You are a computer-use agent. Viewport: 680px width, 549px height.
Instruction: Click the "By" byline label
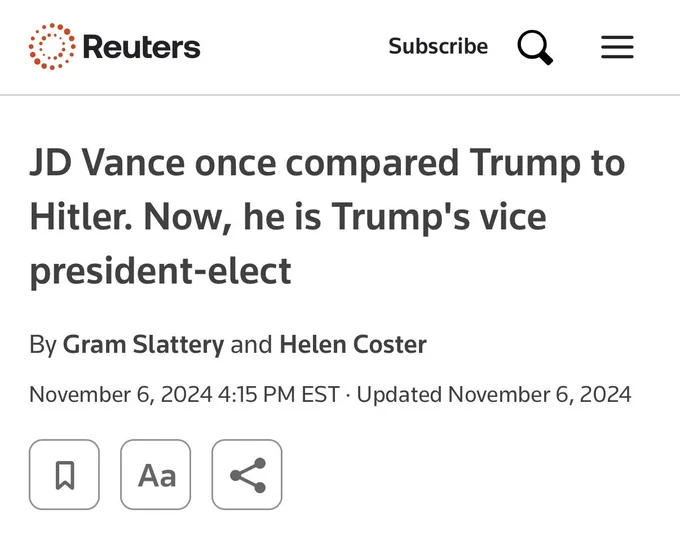(43, 345)
